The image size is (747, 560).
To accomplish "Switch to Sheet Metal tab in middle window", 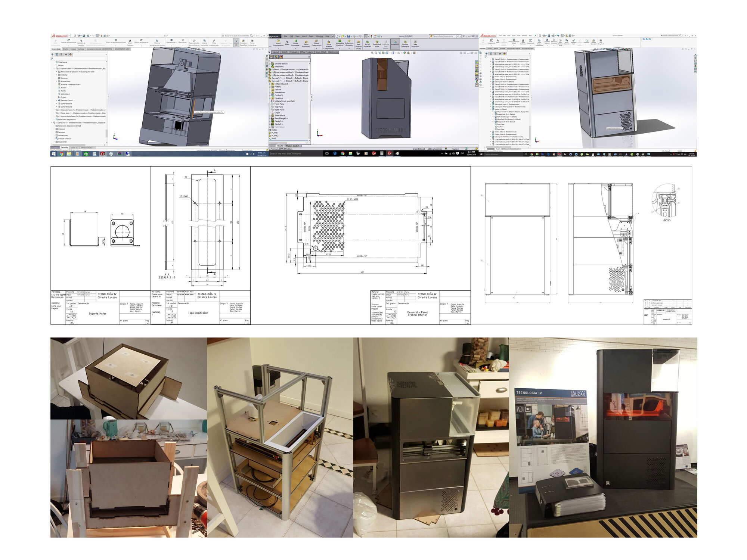I will [320, 52].
